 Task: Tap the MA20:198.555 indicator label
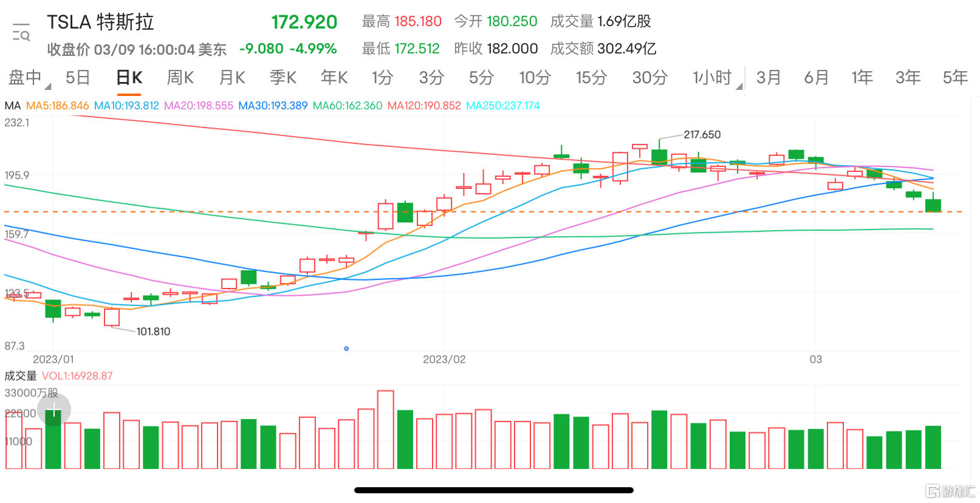tap(199, 106)
